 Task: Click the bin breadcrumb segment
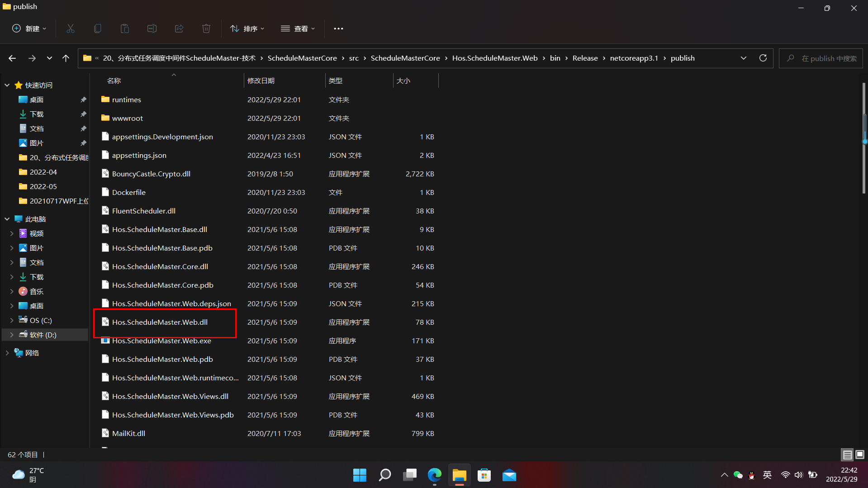point(555,58)
